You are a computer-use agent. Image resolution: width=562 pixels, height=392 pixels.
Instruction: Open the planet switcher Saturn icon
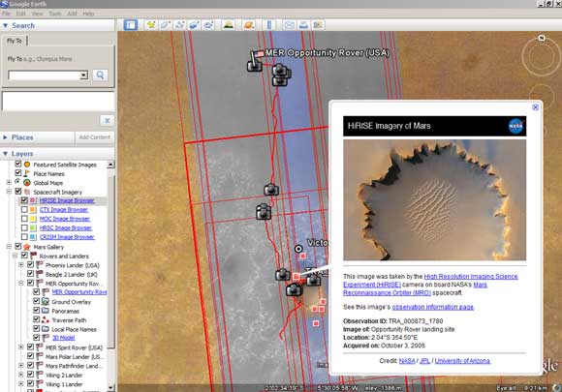click(x=249, y=25)
